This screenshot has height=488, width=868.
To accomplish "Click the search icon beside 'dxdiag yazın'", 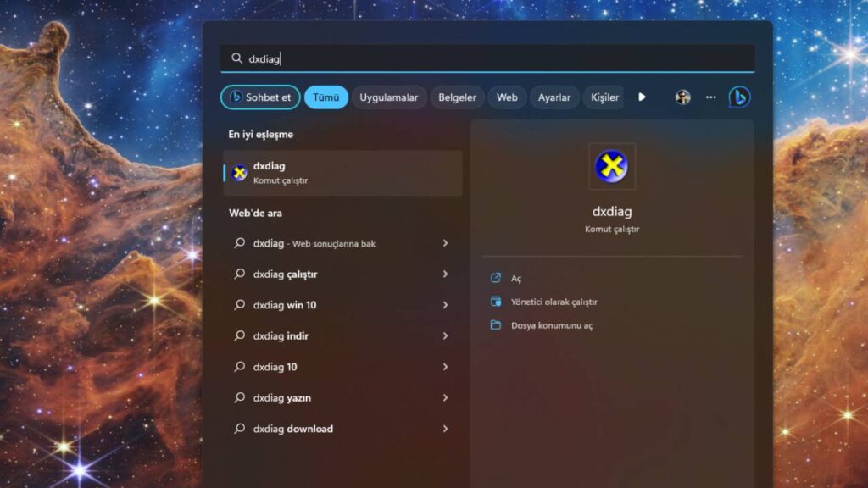I will [x=239, y=398].
